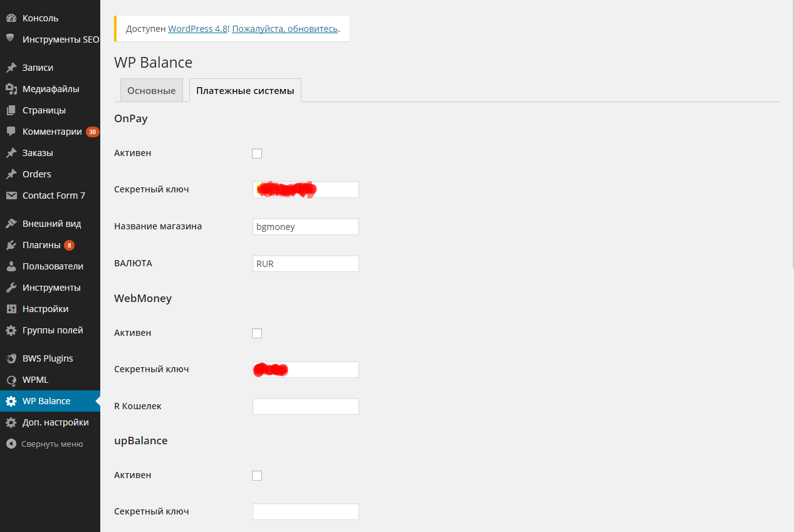Click the Orders pin icon
The image size is (794, 532).
point(11,174)
